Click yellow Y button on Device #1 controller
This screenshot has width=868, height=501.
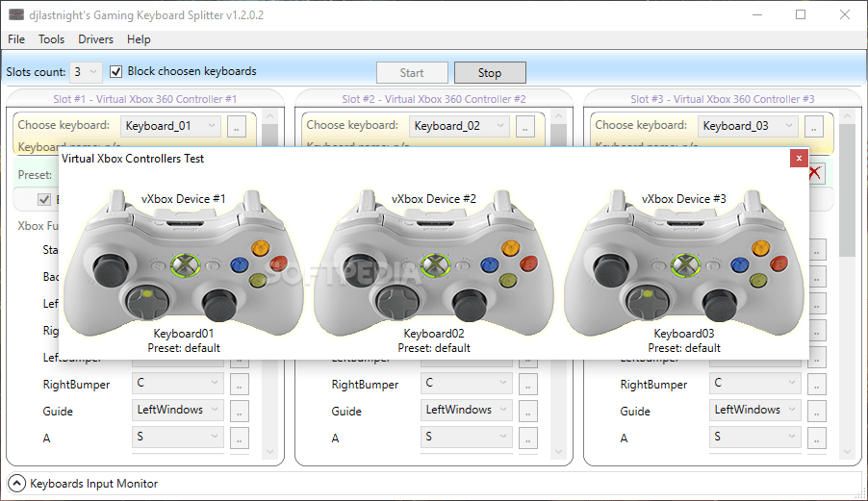(260, 247)
